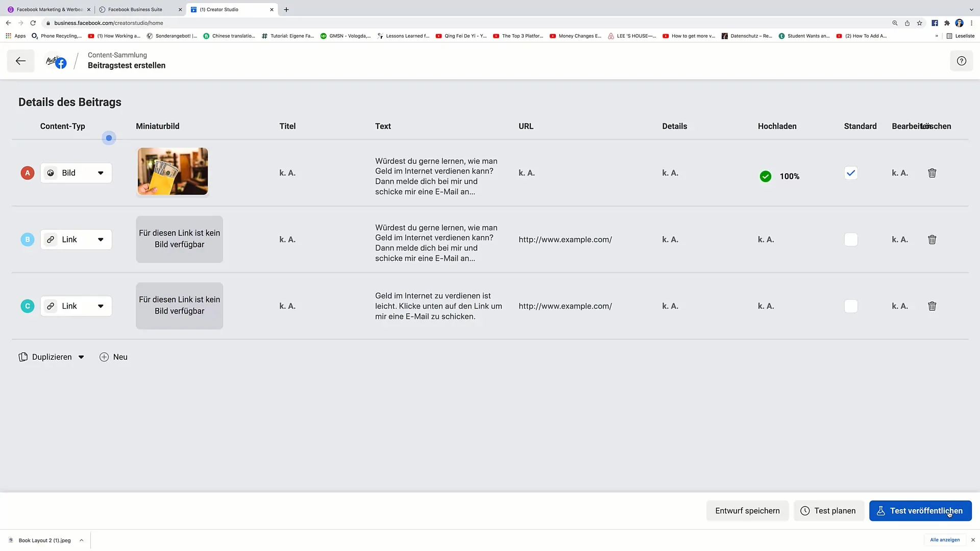Expand the Duplizieren options chevron
This screenshot has height=551, width=980.
point(80,357)
